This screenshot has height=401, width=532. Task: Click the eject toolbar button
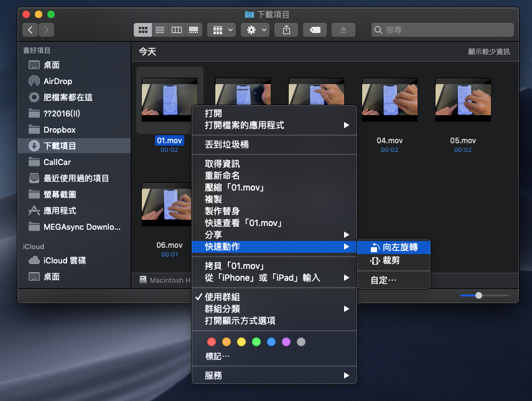click(343, 30)
